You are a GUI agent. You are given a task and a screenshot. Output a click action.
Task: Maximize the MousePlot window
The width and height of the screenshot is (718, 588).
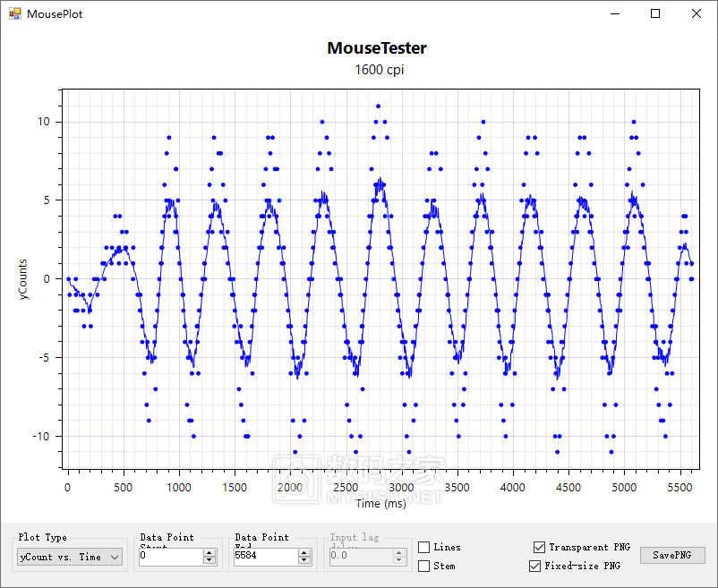655,13
